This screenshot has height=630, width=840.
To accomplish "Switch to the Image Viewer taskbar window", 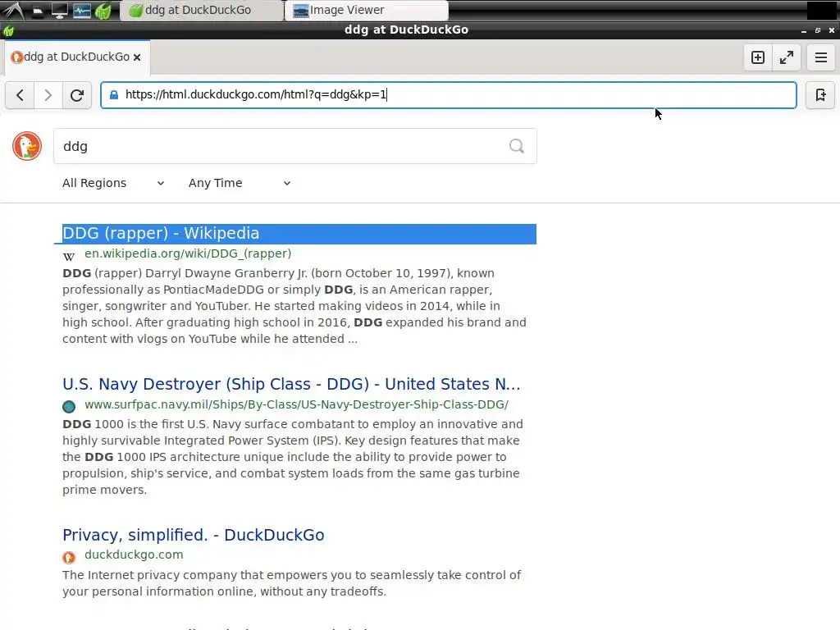I will coord(367,10).
